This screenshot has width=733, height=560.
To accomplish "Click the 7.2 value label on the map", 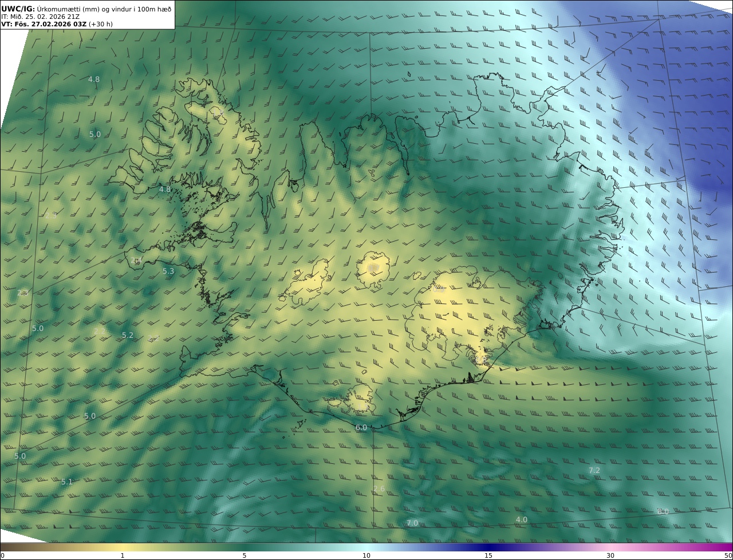I will point(594,471).
